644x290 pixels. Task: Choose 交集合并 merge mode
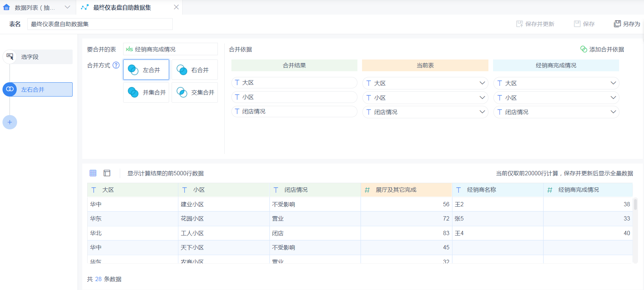195,92
